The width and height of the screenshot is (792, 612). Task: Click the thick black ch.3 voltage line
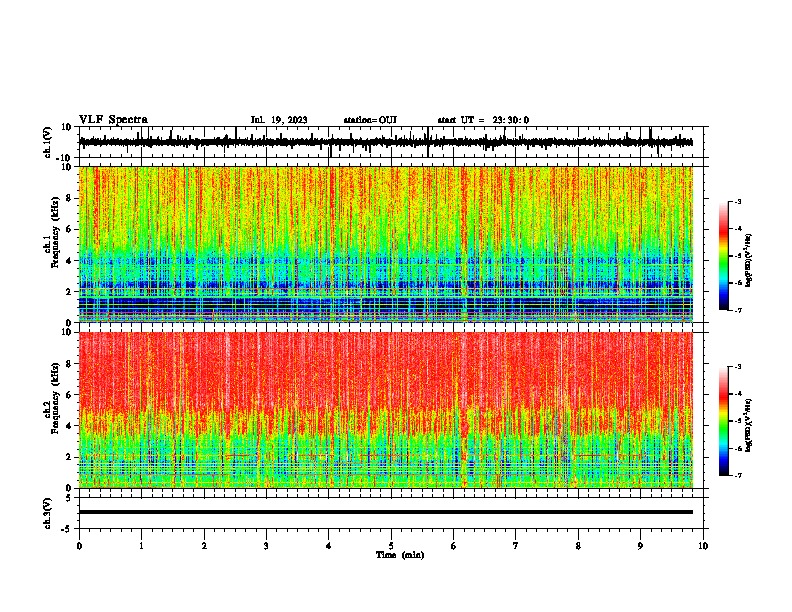[x=385, y=512]
